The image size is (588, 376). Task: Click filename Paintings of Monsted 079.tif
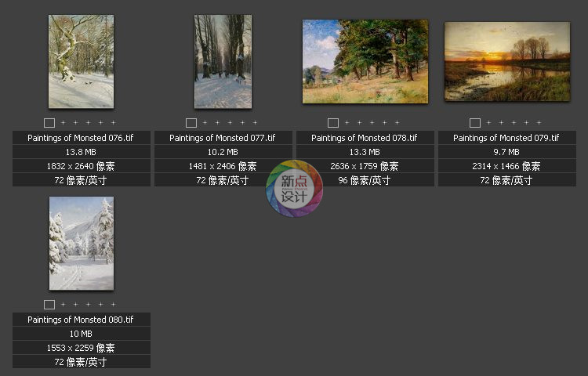pos(506,138)
